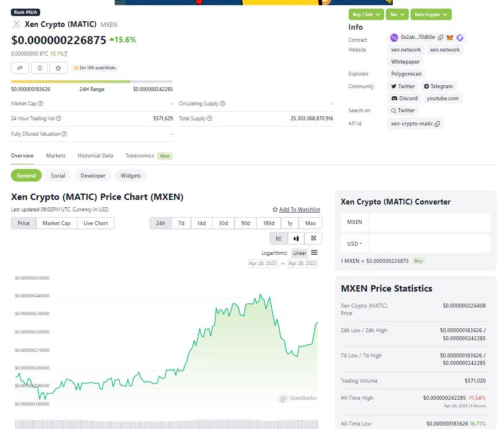The image size is (504, 429).
Task: Open the Telegram community link
Action: tap(438, 86)
